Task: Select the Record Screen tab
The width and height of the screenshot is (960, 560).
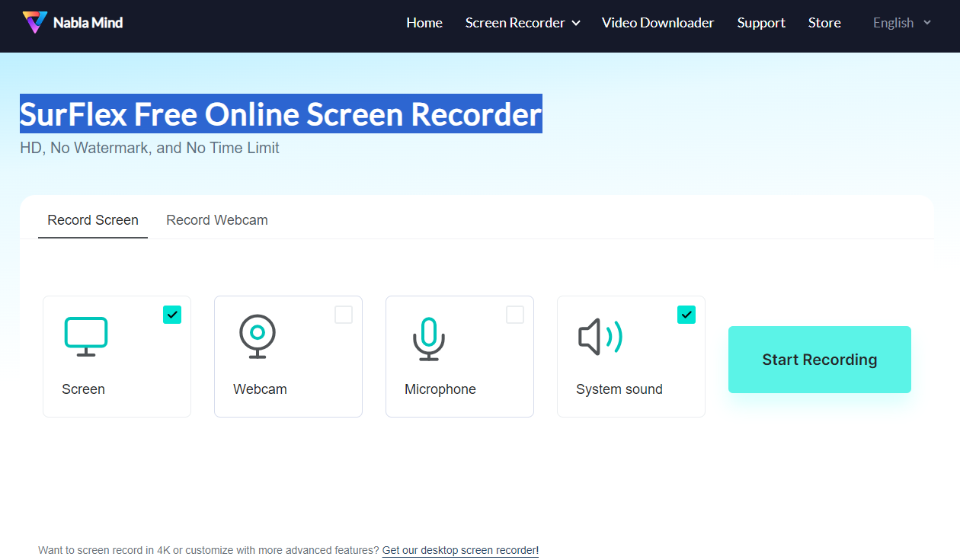Action: (x=93, y=220)
